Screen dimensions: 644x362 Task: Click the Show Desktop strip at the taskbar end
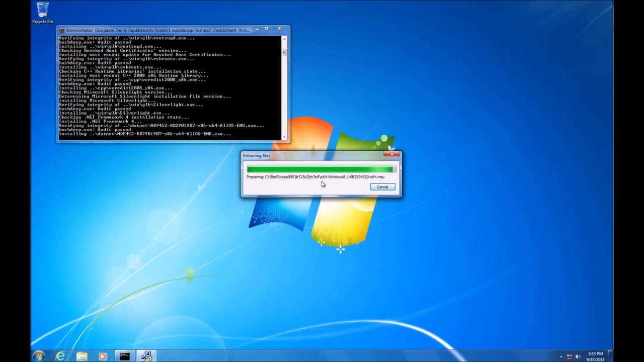611,356
